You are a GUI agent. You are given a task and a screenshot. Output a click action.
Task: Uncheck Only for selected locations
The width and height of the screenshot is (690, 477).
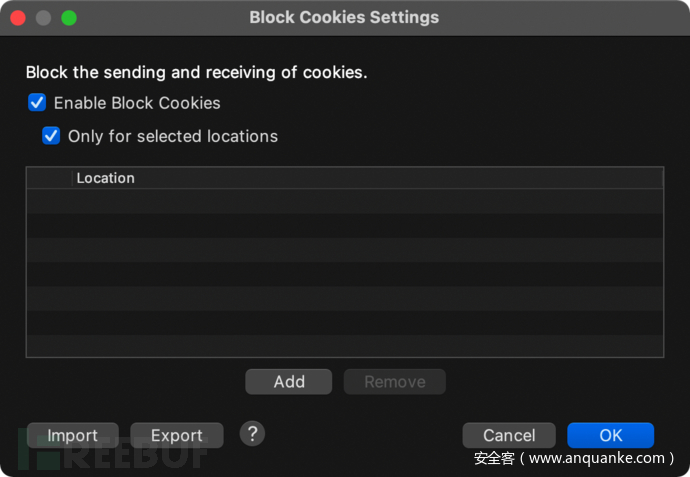(x=51, y=136)
